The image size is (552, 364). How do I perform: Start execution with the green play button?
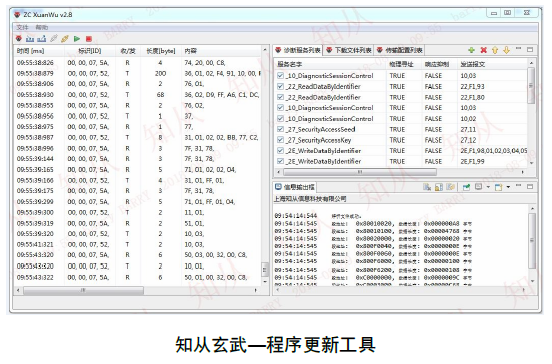77,39
